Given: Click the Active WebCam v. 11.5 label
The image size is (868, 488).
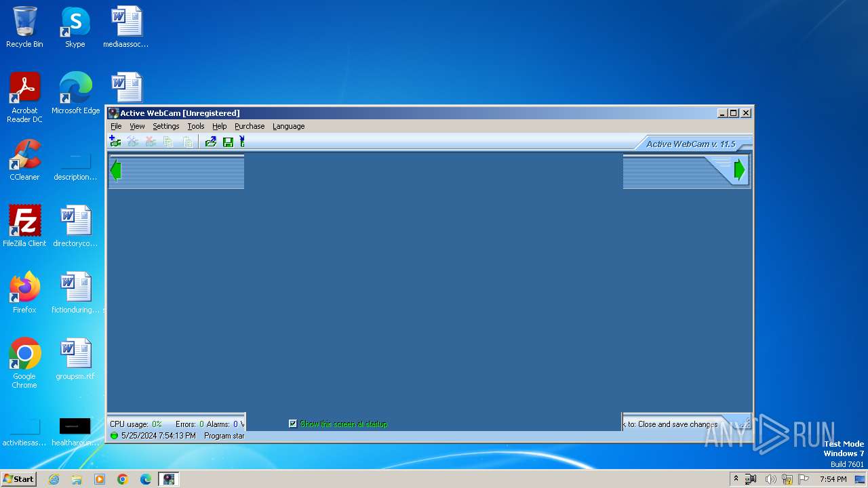Looking at the screenshot, I should click(x=690, y=144).
